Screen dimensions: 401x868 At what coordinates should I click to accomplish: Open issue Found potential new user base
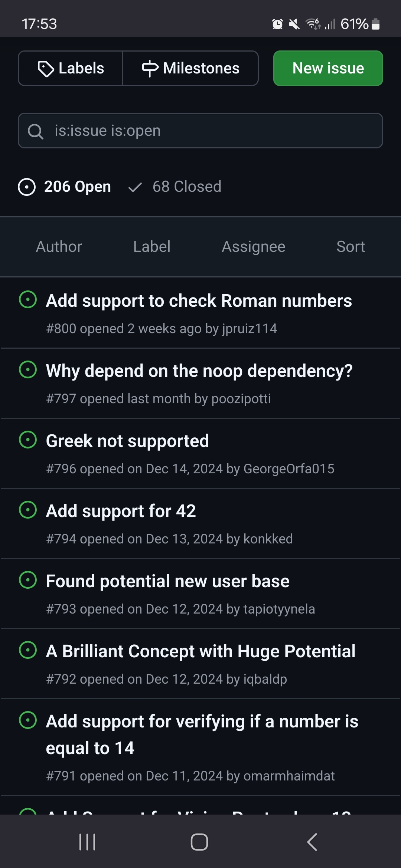168,581
